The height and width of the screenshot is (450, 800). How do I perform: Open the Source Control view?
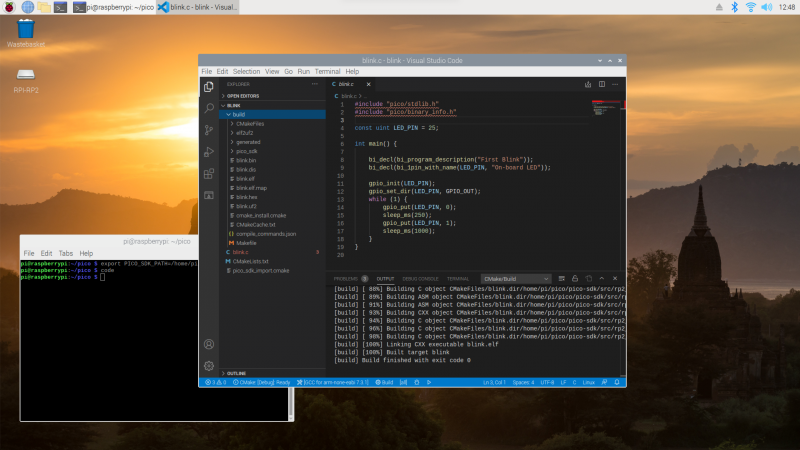coord(209,130)
